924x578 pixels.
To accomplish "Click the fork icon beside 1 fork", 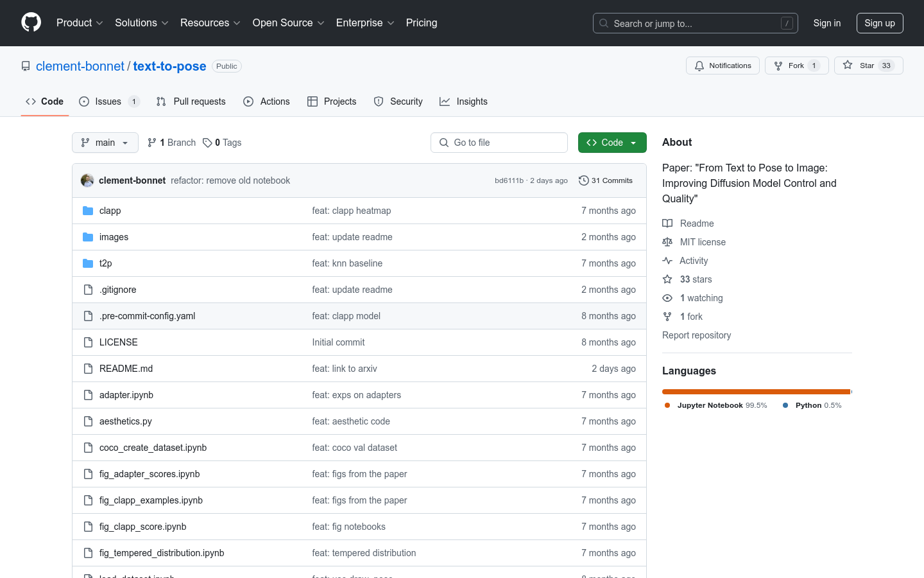I will 667,317.
